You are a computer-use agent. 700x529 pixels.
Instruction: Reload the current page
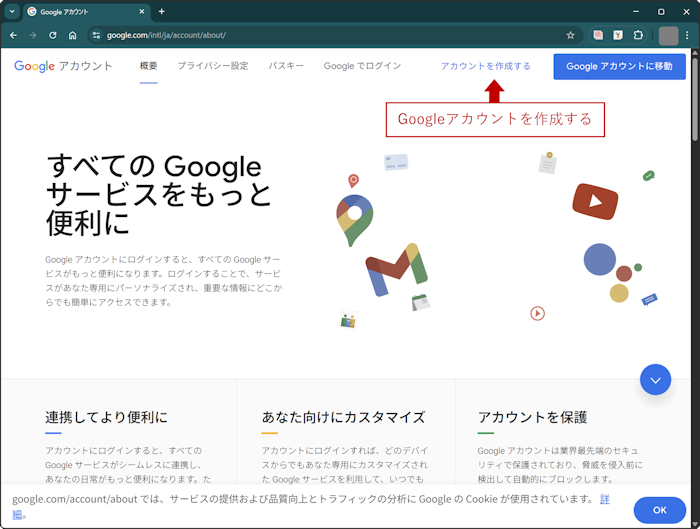point(52,35)
